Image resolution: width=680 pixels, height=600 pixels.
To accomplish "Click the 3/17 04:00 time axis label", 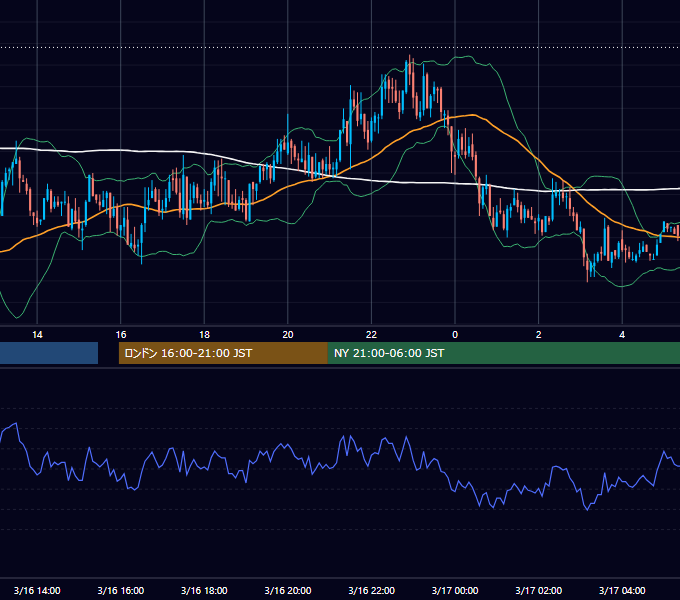I will [622, 590].
